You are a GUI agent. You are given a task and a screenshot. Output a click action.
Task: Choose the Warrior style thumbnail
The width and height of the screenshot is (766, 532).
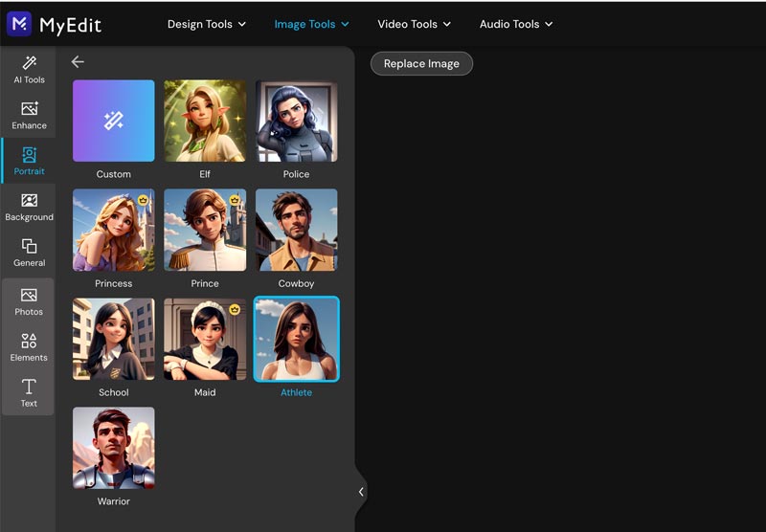pyautogui.click(x=114, y=448)
